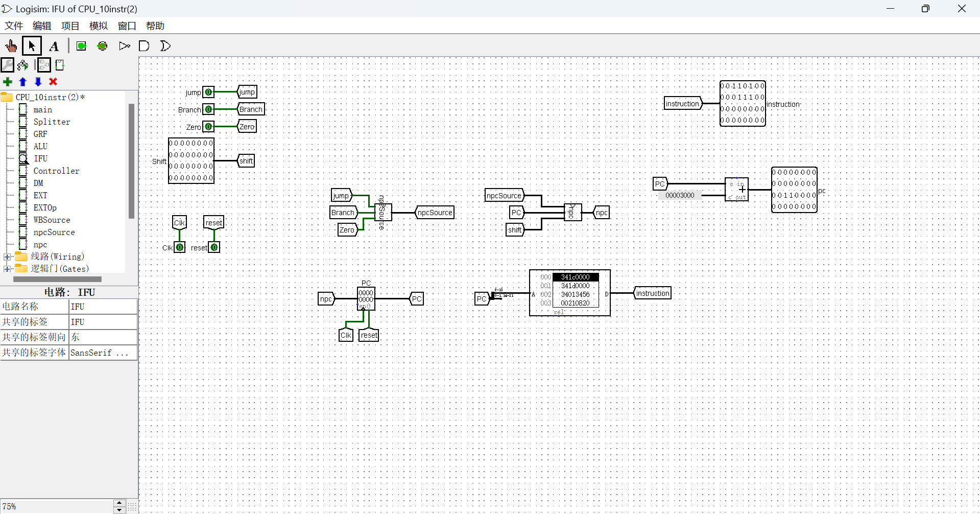
Task: Select the adder component
Action: 737,189
